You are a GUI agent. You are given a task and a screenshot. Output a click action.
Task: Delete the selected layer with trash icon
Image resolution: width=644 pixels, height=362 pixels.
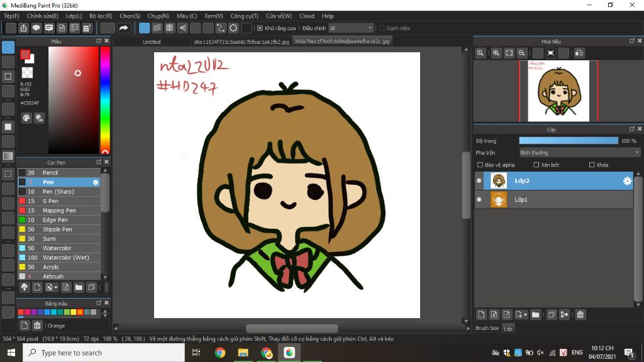click(580, 315)
